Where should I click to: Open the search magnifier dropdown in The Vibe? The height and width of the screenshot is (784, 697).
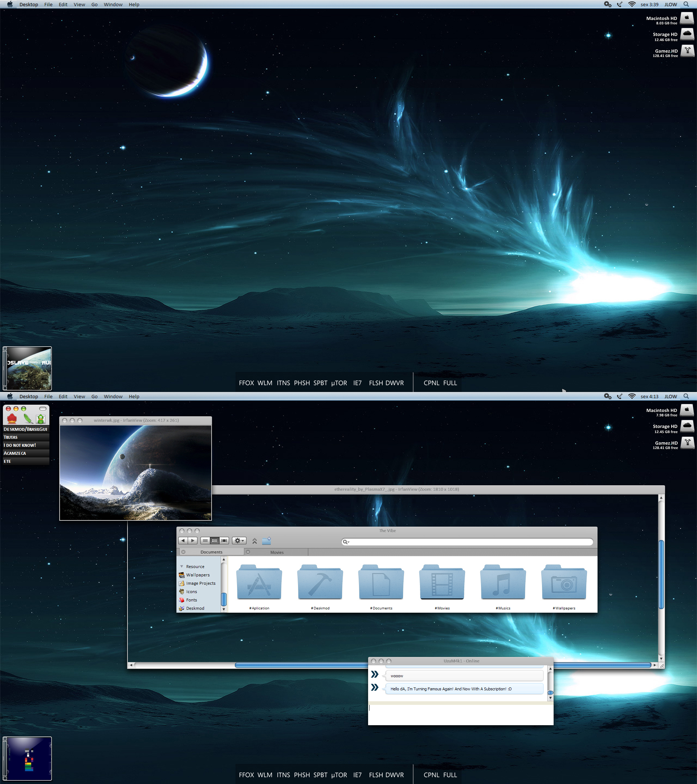346,542
